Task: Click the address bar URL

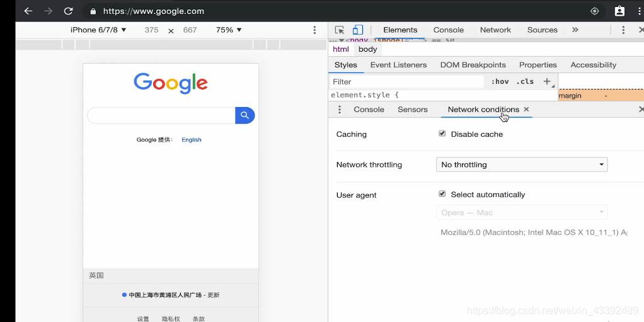Action: pyautogui.click(x=154, y=11)
